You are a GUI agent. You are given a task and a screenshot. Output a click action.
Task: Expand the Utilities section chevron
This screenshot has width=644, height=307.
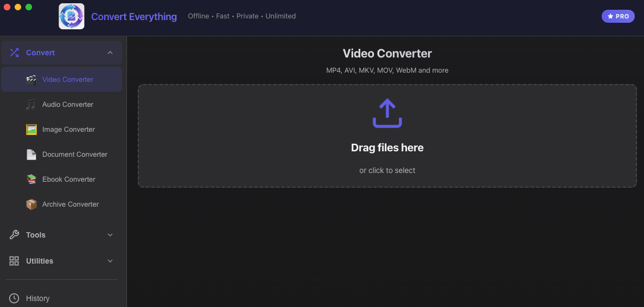(x=110, y=261)
